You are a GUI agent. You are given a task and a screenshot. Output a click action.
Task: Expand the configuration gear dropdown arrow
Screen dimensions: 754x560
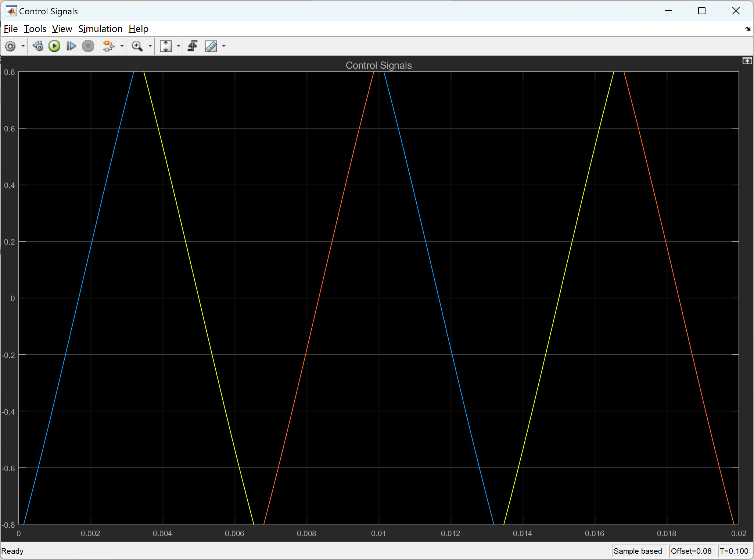23,46
